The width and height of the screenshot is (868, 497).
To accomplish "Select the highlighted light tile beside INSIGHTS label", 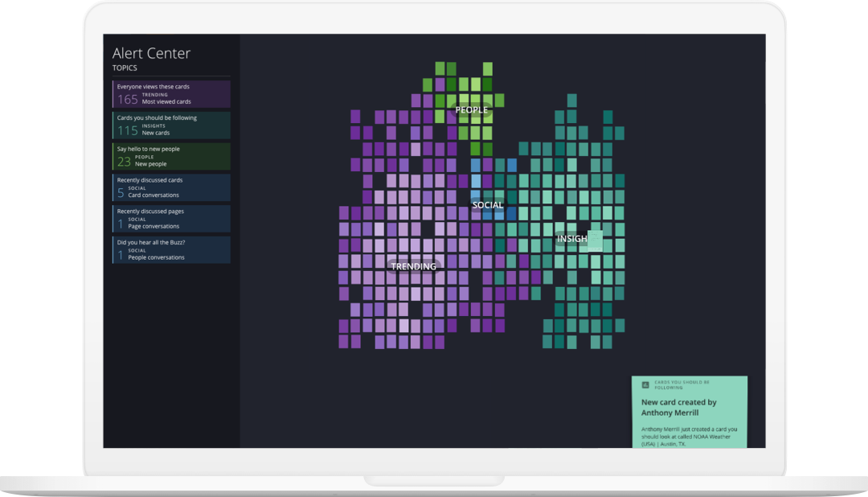I will tap(595, 240).
